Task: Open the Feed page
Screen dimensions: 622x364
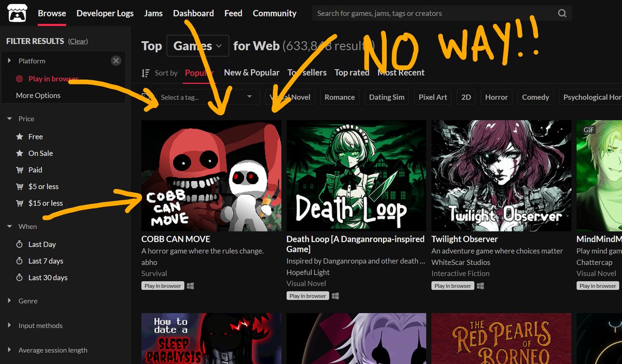Action: [x=233, y=13]
